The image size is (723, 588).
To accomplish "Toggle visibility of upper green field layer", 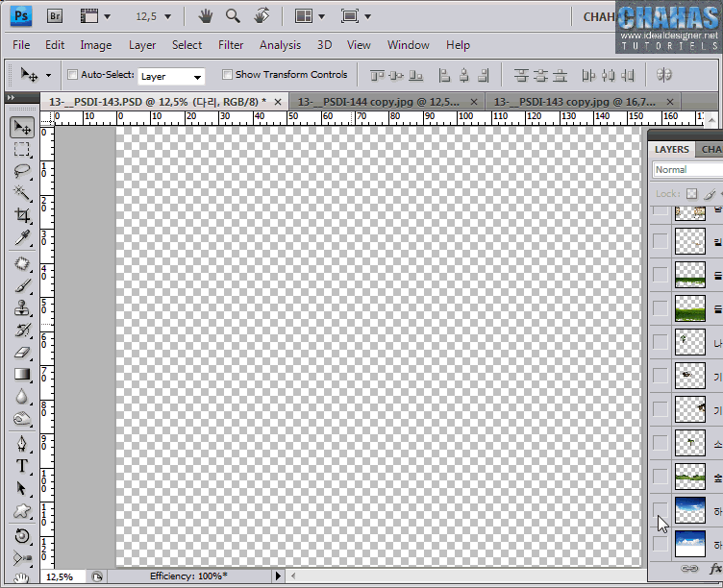I will tap(660, 274).
